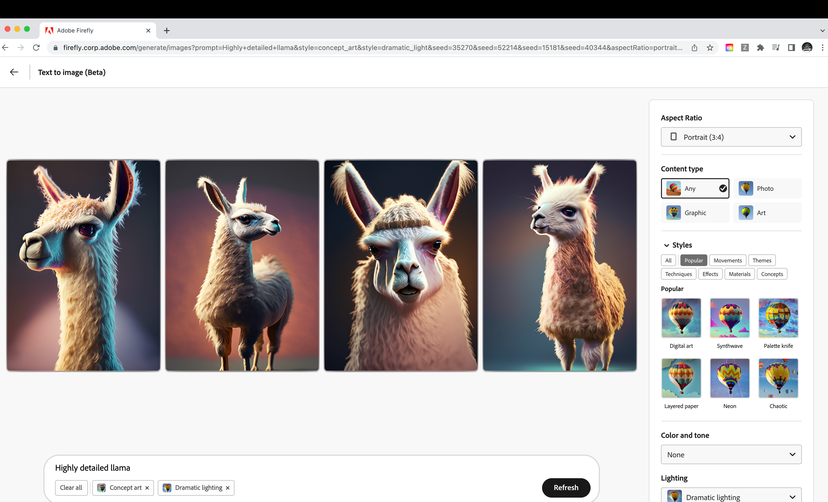Screen dimensions: 828x502
Task: Open the white llama on teal background
Action: tap(560, 266)
